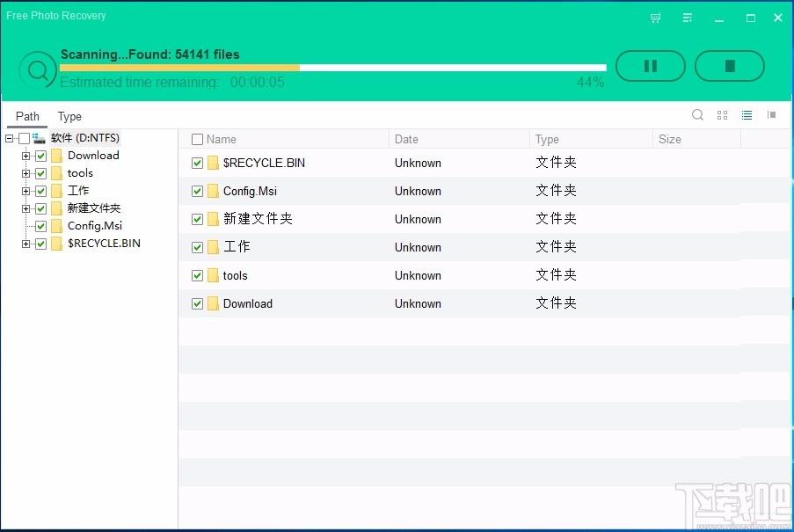The height and width of the screenshot is (532, 794).
Task: Switch to thumbnail grid view
Action: tap(722, 115)
